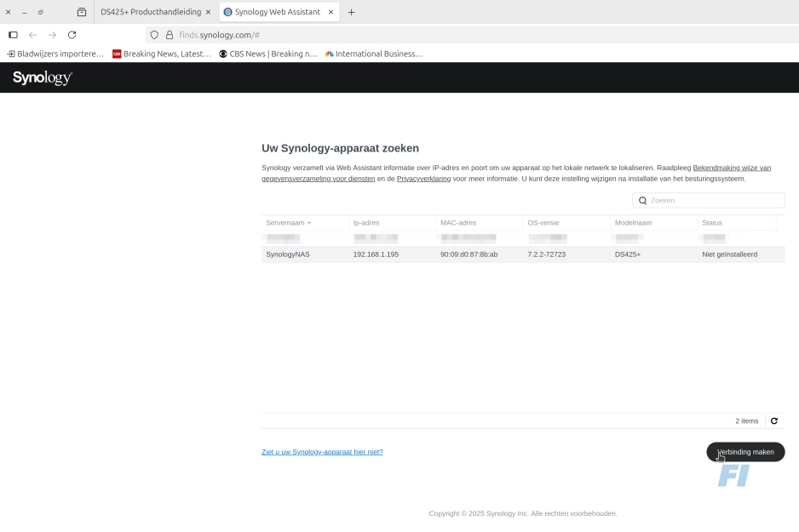Refresh the device list icon beside 2 items
This screenshot has width=799, height=532.
[774, 421]
